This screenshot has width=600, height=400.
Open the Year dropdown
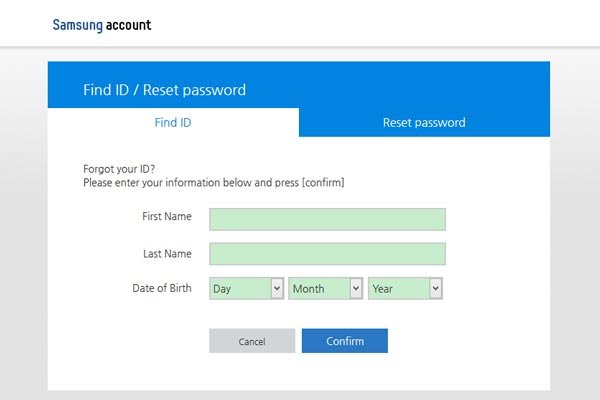(405, 288)
